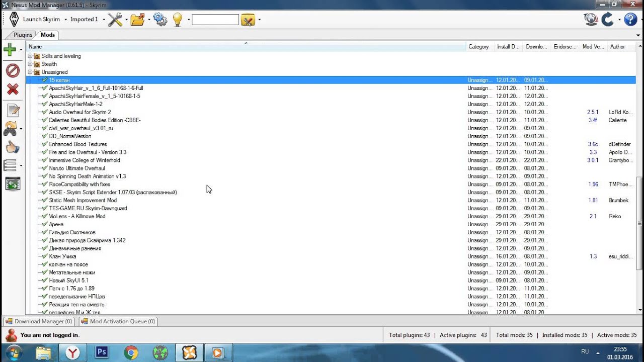Open the Imported 1 profile dropdown arrow
This screenshot has width=644, height=362.
pyautogui.click(x=104, y=20)
